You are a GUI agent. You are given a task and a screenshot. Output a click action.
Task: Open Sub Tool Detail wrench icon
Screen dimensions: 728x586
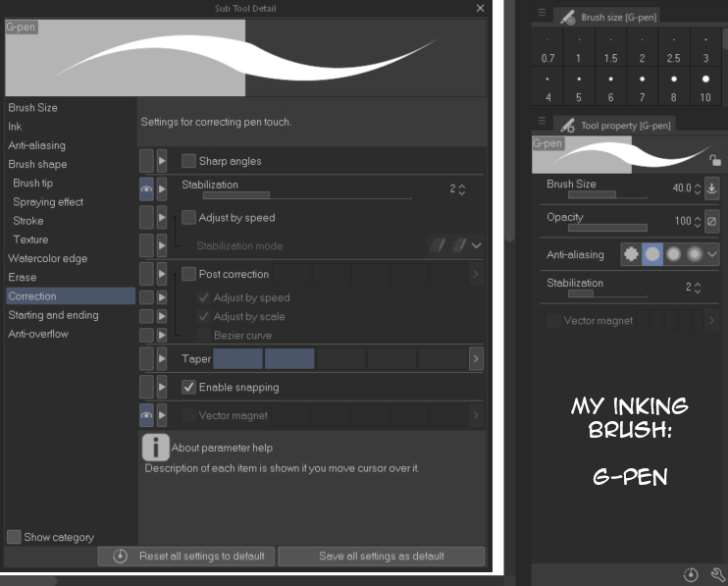click(x=716, y=574)
